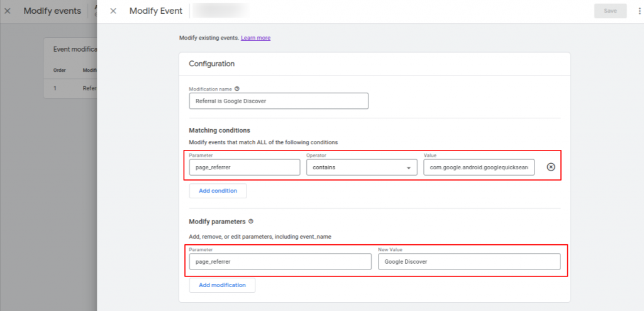This screenshot has height=311, width=644.
Task: Click the blurred property name in the header
Action: coord(220,11)
